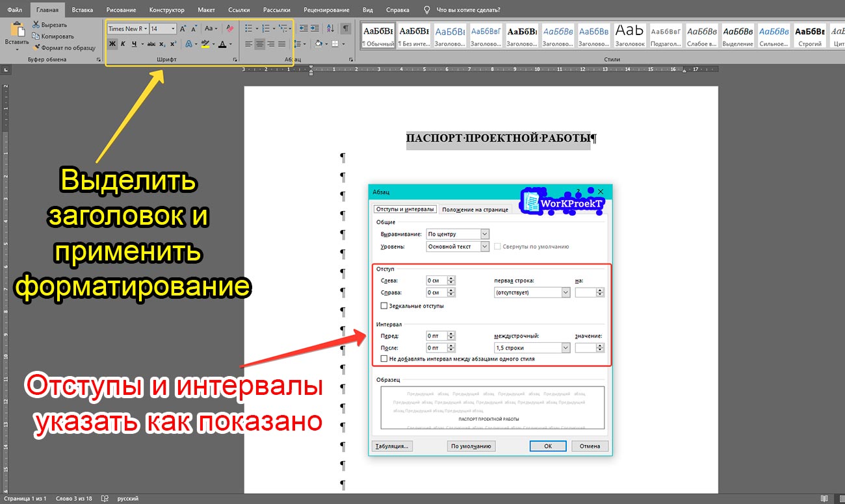845x504 pixels.
Task: Click the Табуляция button in the dialog
Action: (393, 446)
